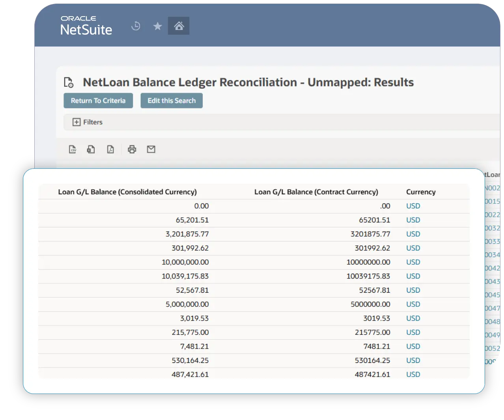Select the consolidated balance 10,039,175.83 cell
Image resolution: width=504 pixels, height=420 pixels.
pyautogui.click(x=185, y=276)
